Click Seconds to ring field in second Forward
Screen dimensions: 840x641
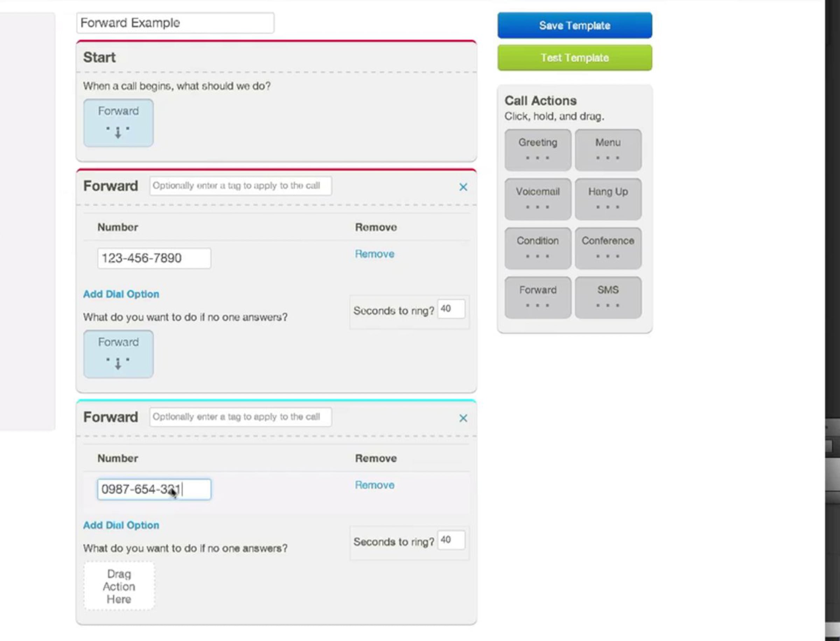[x=451, y=540]
